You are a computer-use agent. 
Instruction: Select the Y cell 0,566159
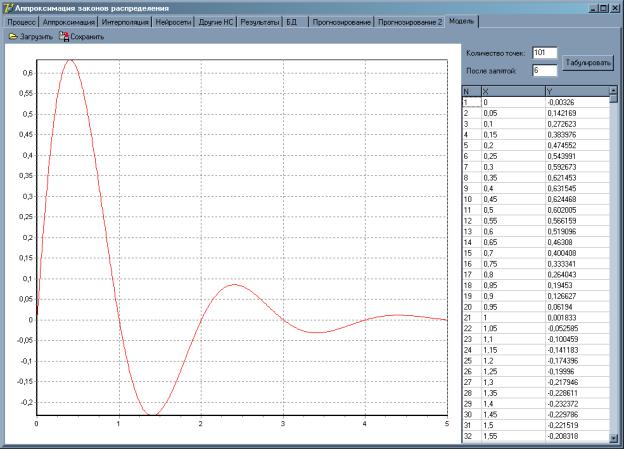click(x=577, y=221)
